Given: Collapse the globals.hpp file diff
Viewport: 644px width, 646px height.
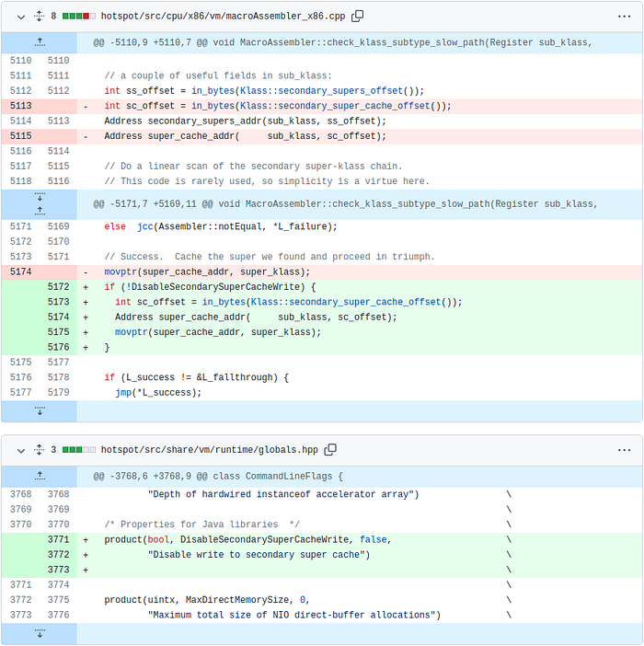Looking at the screenshot, I should point(21,450).
